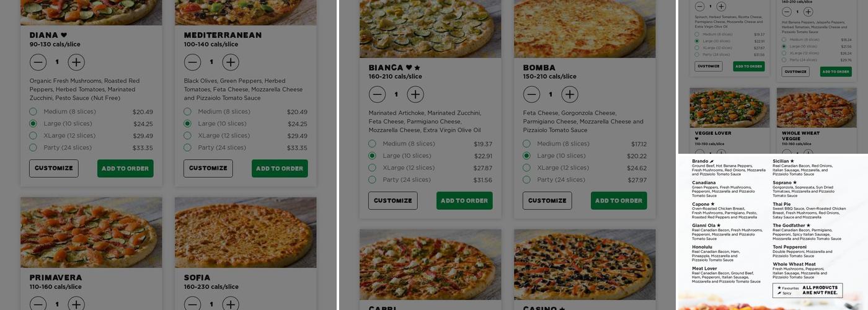868x310 pixels.
Task: Choose Party (24 slices) for Mediterranean pizza
Action: 246,148
